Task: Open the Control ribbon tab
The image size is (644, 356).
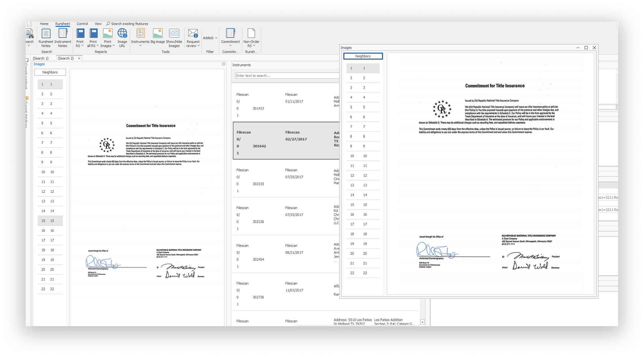Action: pyautogui.click(x=82, y=24)
